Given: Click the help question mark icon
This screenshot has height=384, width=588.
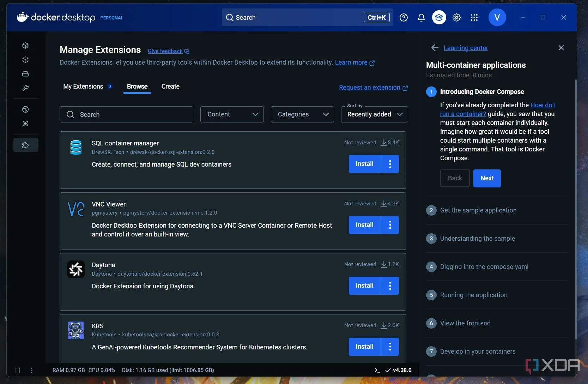Looking at the screenshot, I should coord(404,18).
